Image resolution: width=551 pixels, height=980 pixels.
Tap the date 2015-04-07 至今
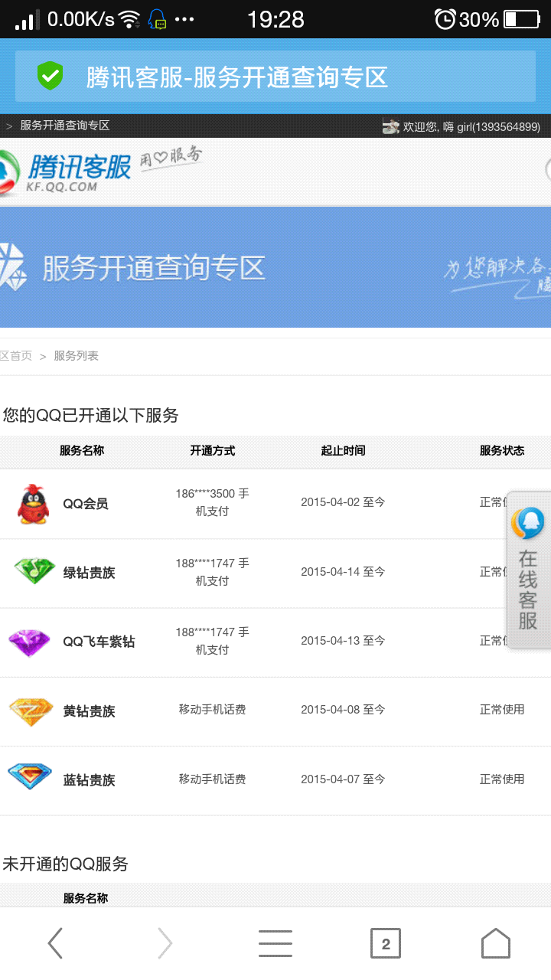[x=343, y=779]
